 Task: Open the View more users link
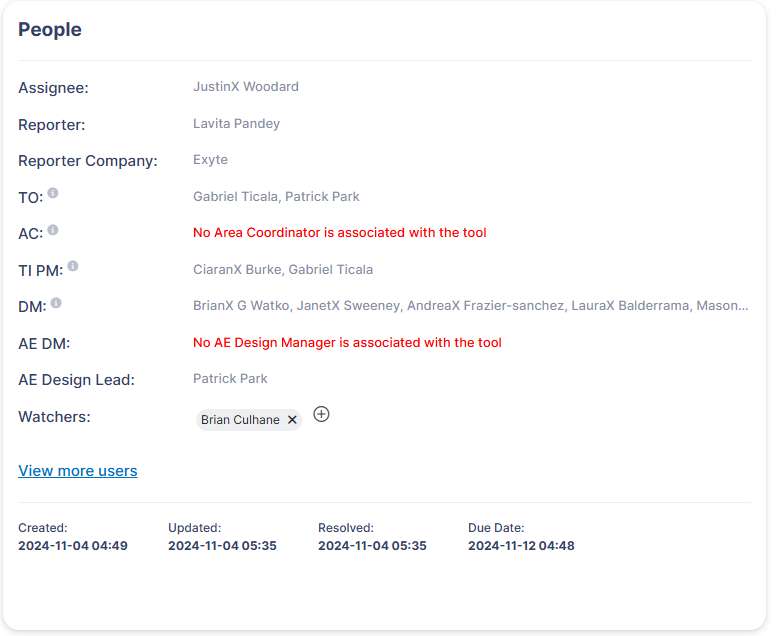pos(78,471)
